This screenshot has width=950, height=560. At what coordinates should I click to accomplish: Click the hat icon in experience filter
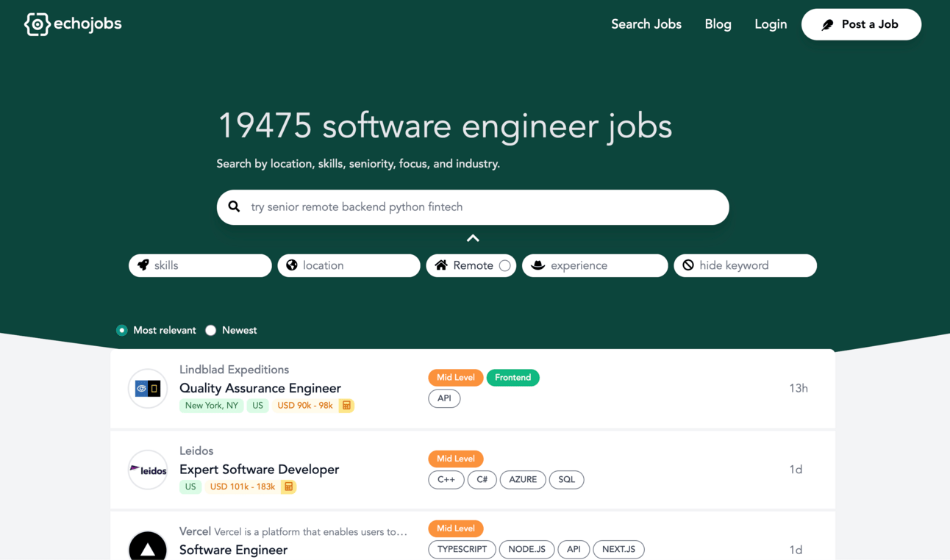(538, 265)
